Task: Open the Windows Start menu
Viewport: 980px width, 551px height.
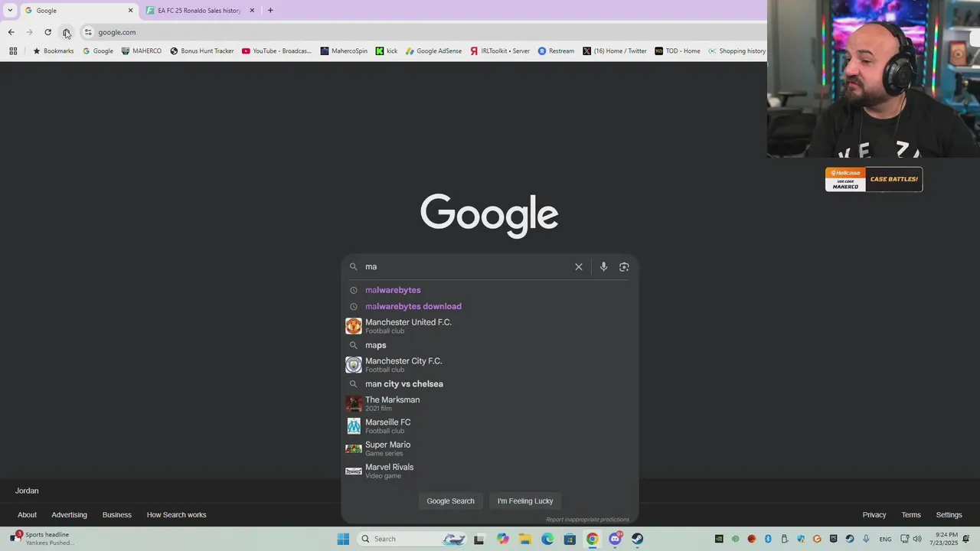Action: (343, 539)
